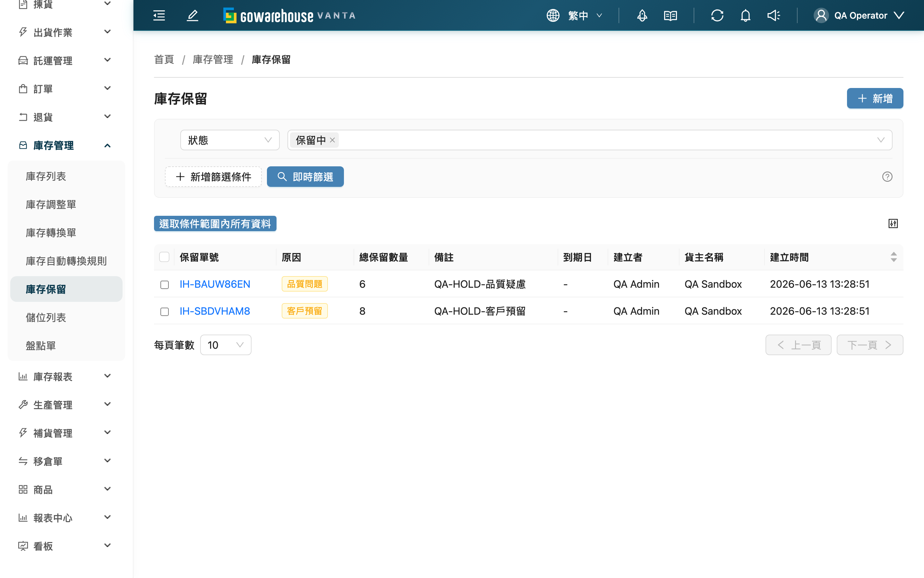Expand the 看板 menu chevron
The width and height of the screenshot is (924, 578).
108,545
